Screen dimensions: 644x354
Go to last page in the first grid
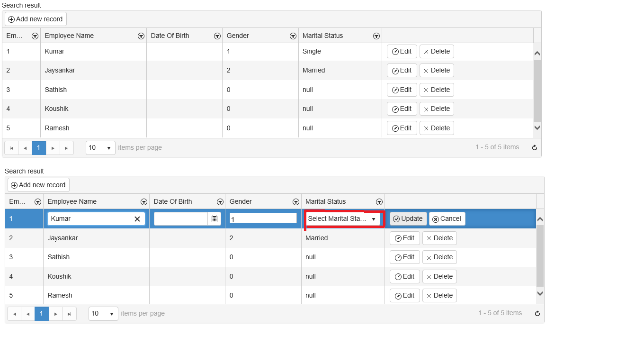tap(67, 148)
